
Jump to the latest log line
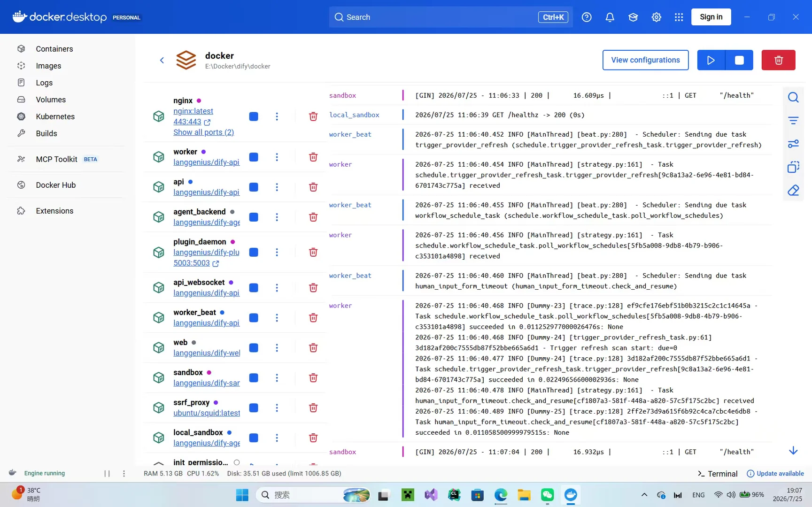point(793,451)
